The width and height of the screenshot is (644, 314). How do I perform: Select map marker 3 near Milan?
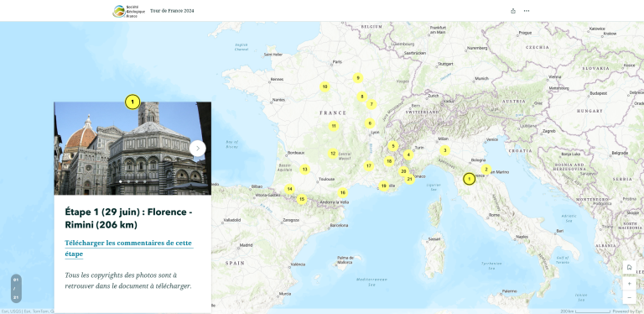444,150
